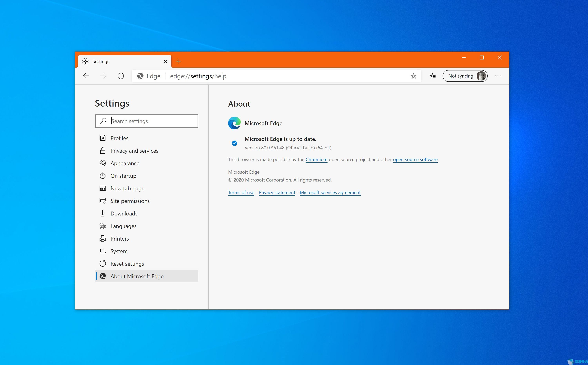The height and width of the screenshot is (365, 588).
Task: Click the blue up-to-date checkmark icon
Action: [234, 143]
